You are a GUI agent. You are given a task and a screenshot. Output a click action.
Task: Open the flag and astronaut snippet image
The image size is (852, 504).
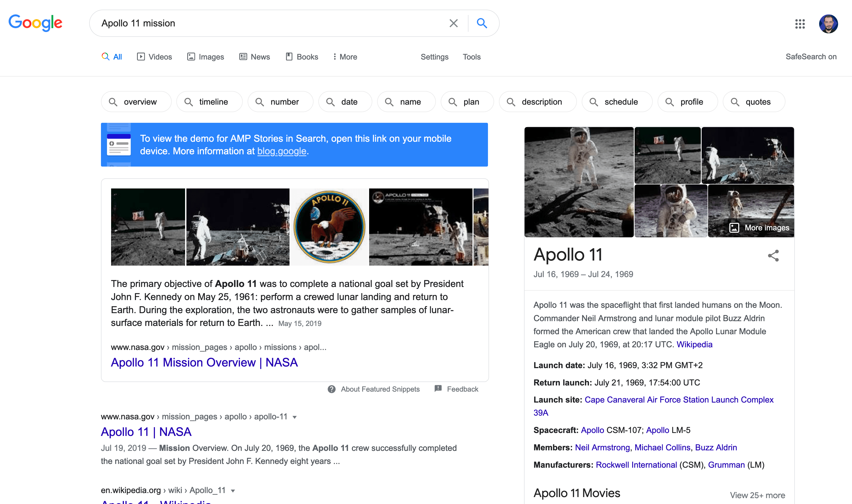(148, 227)
